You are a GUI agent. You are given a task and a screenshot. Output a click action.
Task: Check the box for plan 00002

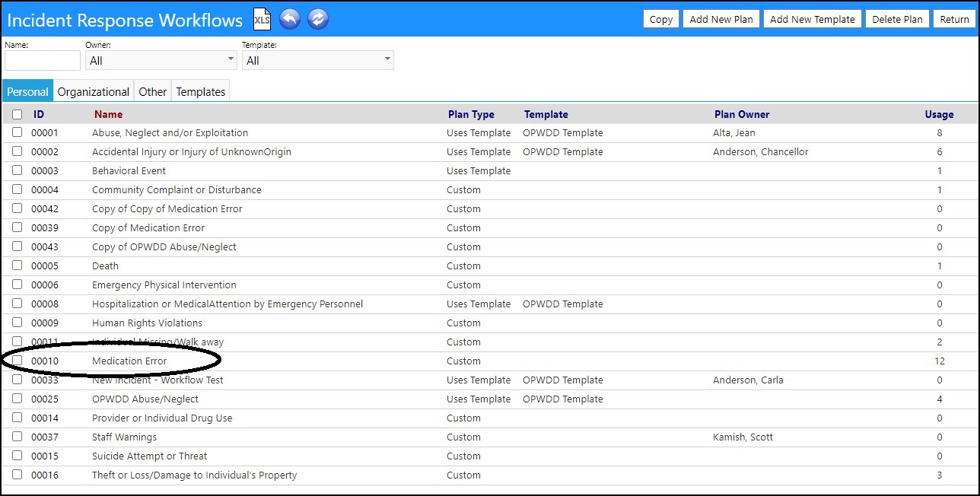17,151
